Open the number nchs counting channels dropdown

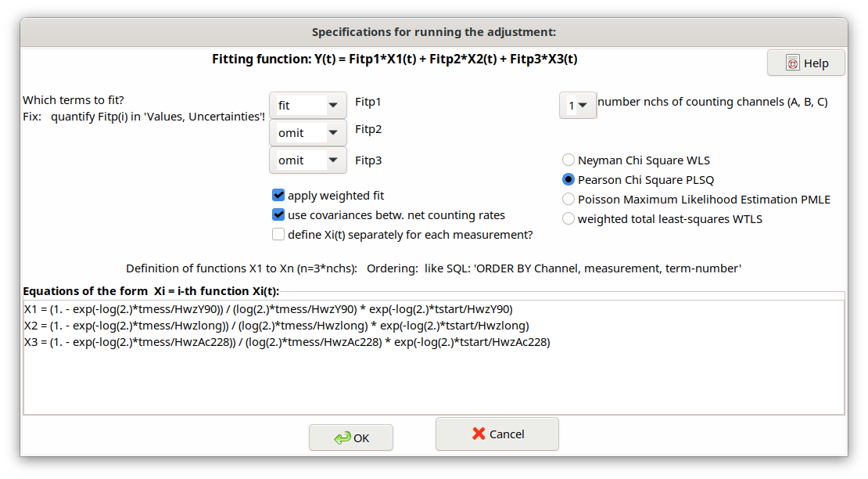(x=577, y=105)
